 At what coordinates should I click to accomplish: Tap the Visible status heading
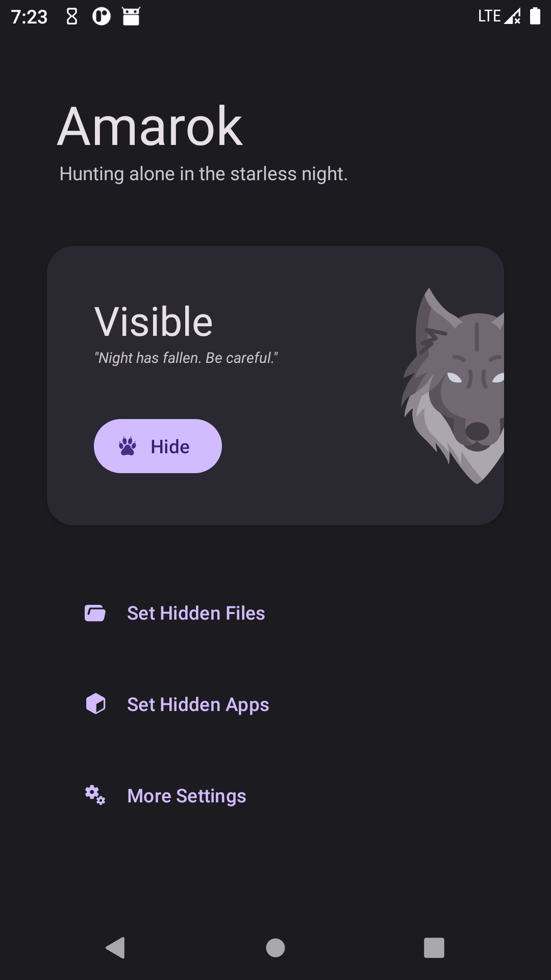tap(154, 322)
